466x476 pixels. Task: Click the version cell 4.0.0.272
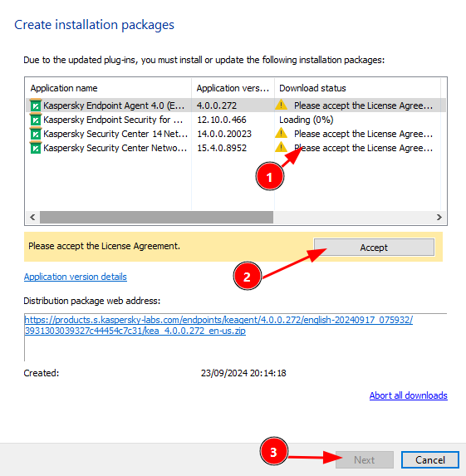[x=217, y=106]
